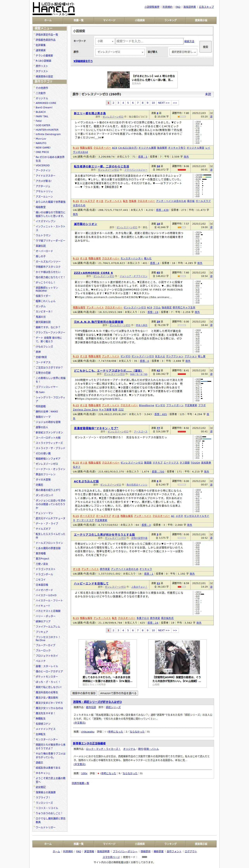249x868 pixels.
Task: Open 小説閲覧履歴 link in header
Action: click(152, 7)
